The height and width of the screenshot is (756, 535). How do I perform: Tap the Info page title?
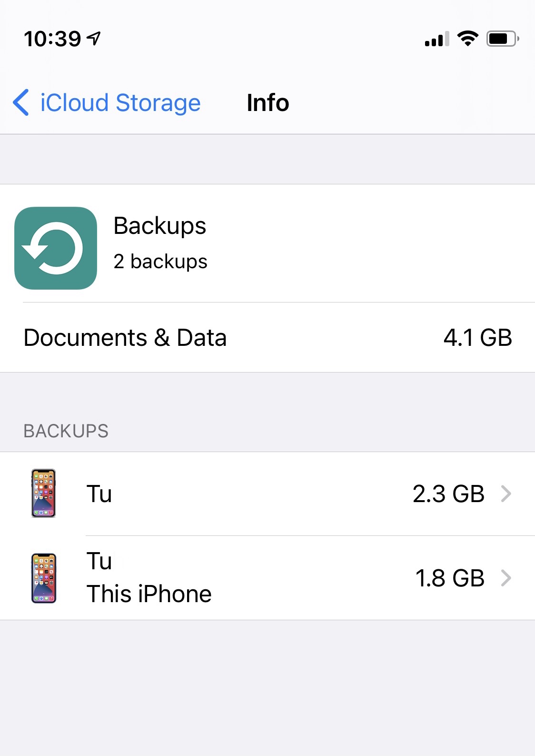tap(267, 103)
